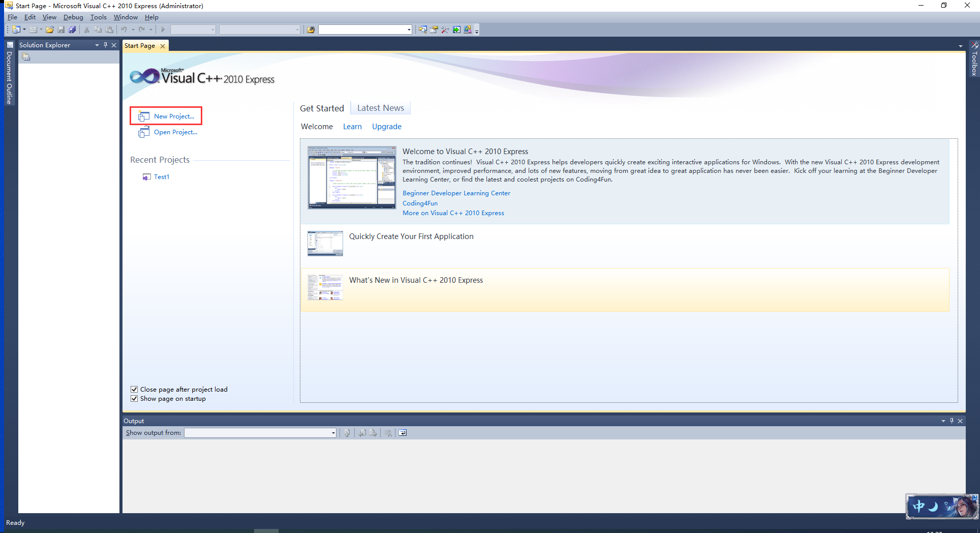980x533 pixels.
Task: Open recent project Test1
Action: (x=162, y=177)
